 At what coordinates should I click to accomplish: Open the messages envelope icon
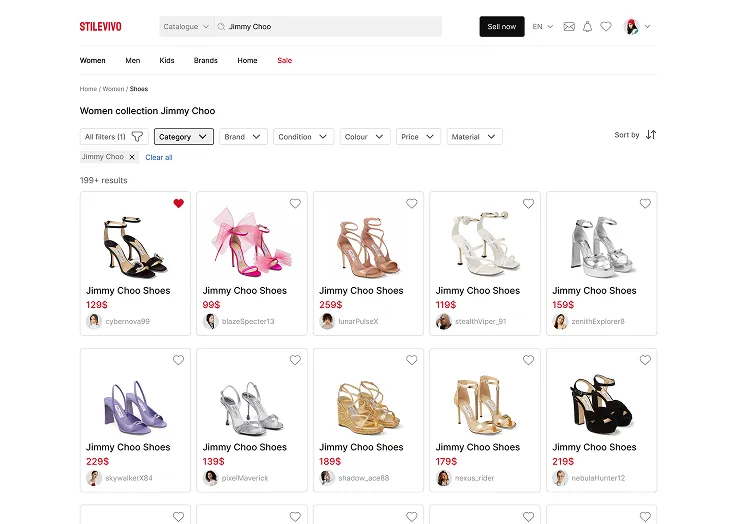click(x=569, y=27)
